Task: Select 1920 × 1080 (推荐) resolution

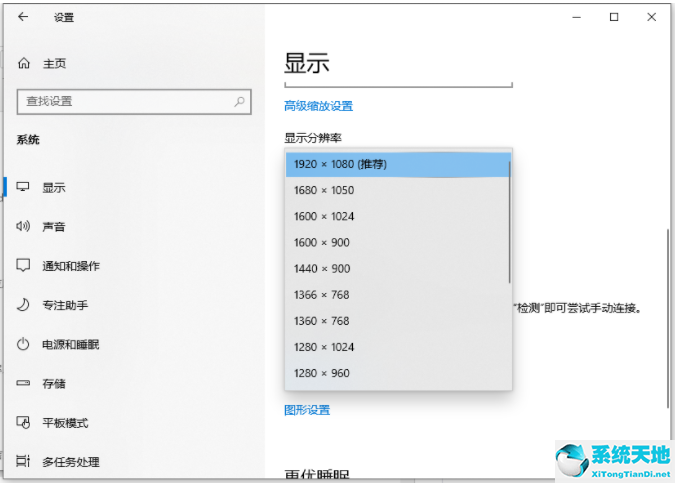Action: [398, 164]
